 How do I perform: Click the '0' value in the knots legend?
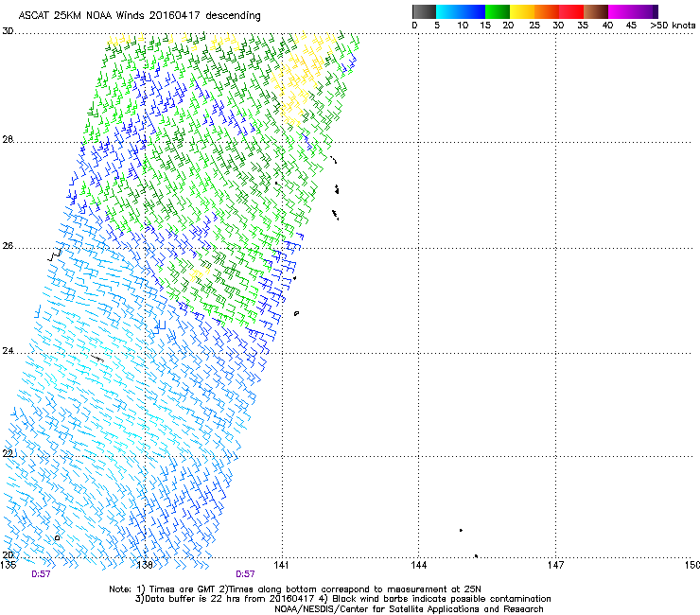click(414, 26)
